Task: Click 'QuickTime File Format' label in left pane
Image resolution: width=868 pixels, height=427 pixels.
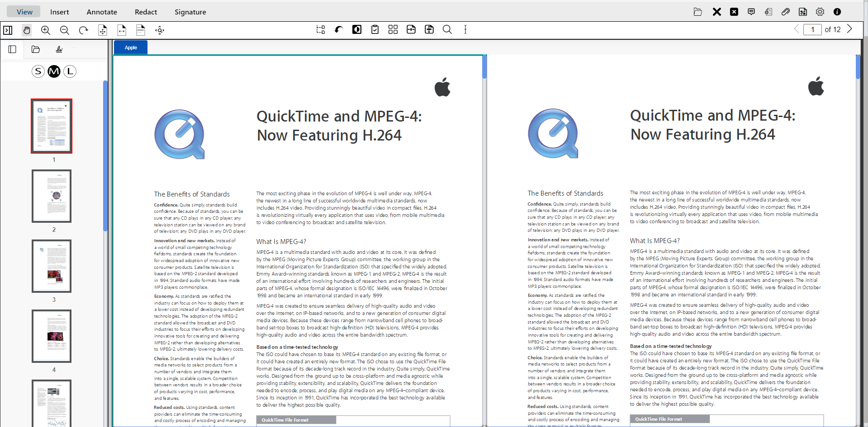Action: [x=285, y=420]
